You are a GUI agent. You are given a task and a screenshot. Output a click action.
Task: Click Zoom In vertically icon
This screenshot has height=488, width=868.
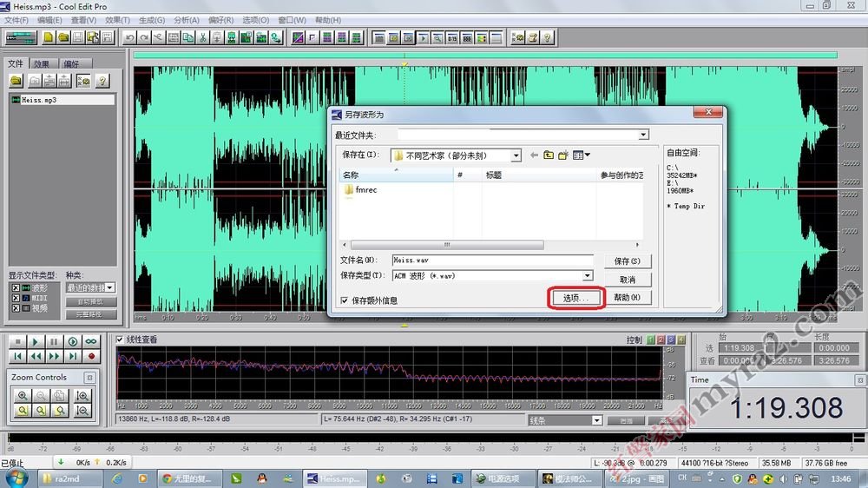click(x=82, y=395)
